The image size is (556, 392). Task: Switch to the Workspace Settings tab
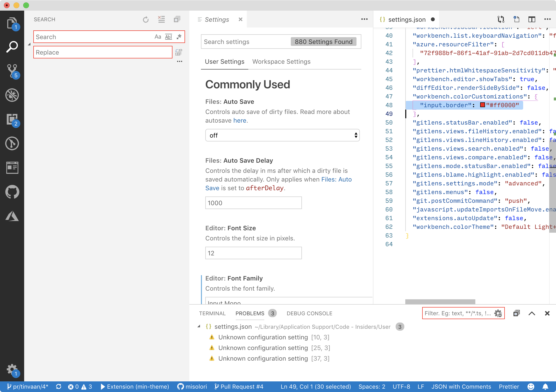[281, 62]
